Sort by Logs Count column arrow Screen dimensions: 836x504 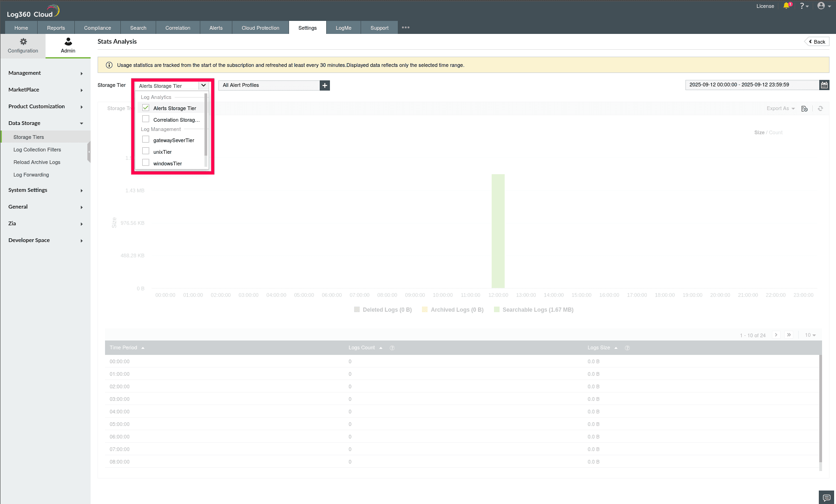click(381, 348)
